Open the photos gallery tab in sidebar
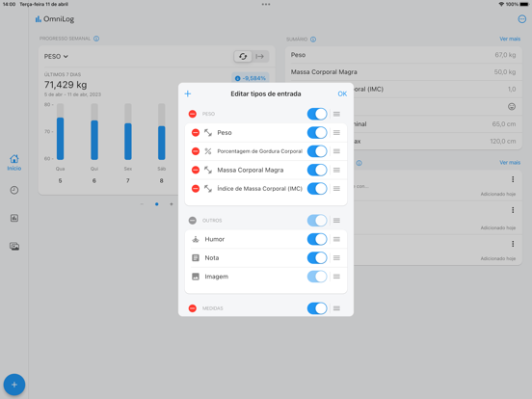 14,247
